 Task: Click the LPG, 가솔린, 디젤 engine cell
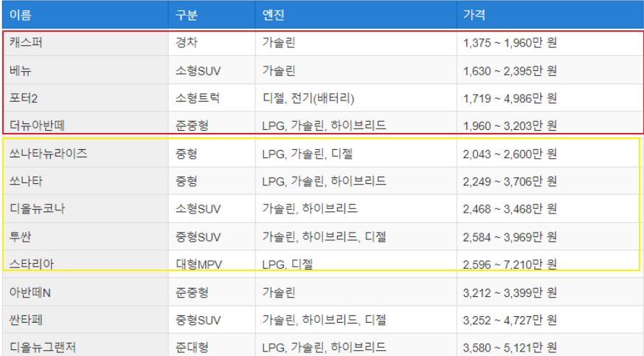[356, 154]
